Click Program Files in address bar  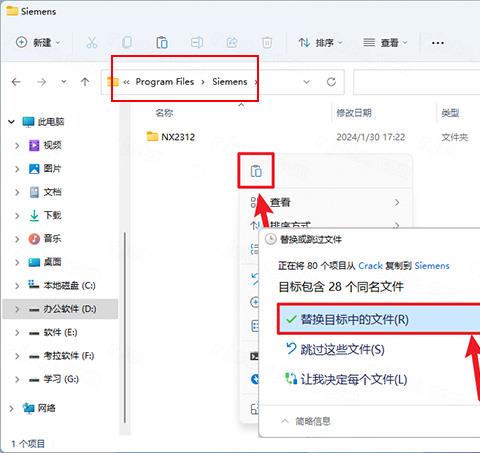pos(165,82)
